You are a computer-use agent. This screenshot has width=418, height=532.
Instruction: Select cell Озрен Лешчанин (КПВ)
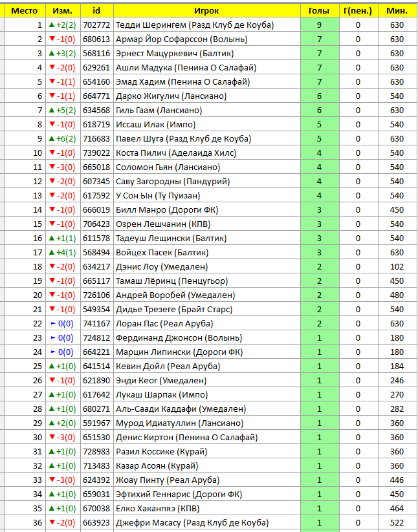[207, 224]
